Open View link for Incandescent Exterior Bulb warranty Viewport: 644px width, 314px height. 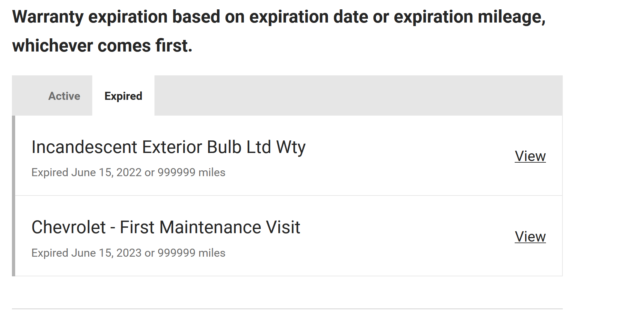[530, 156]
